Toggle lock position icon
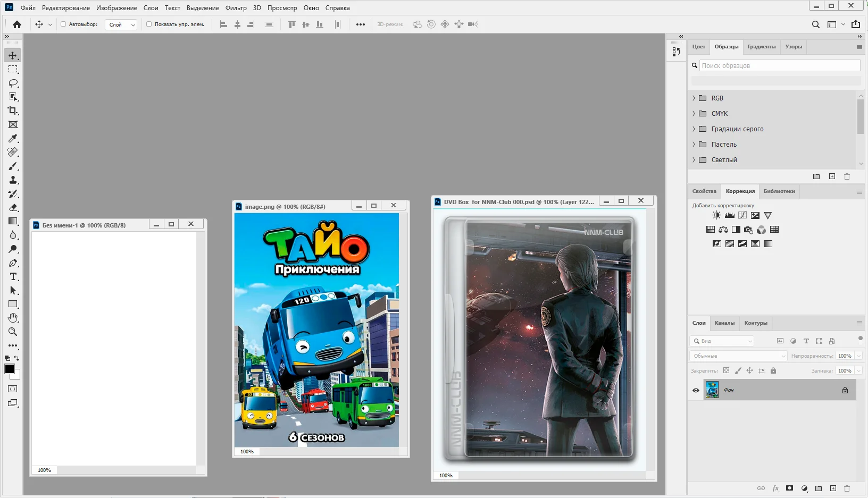 click(749, 370)
